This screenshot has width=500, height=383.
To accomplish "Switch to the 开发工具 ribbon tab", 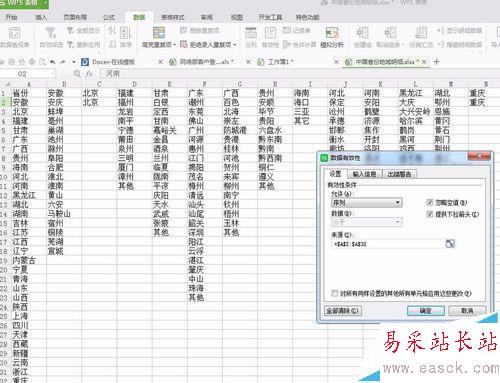I will pos(270,17).
